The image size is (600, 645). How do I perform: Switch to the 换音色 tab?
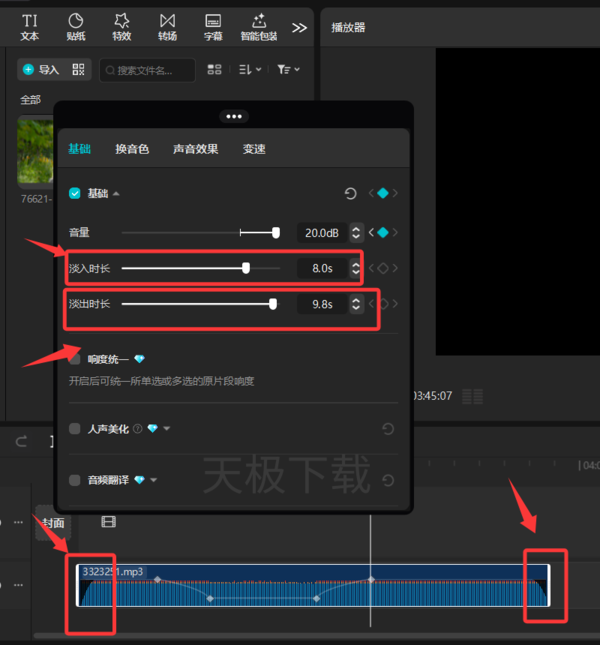(x=132, y=149)
